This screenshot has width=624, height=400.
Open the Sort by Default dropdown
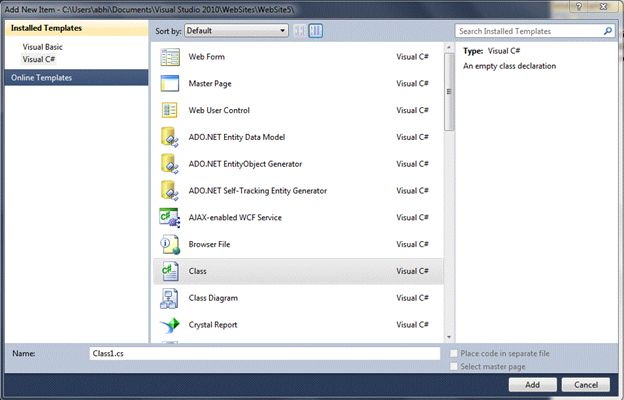click(236, 31)
